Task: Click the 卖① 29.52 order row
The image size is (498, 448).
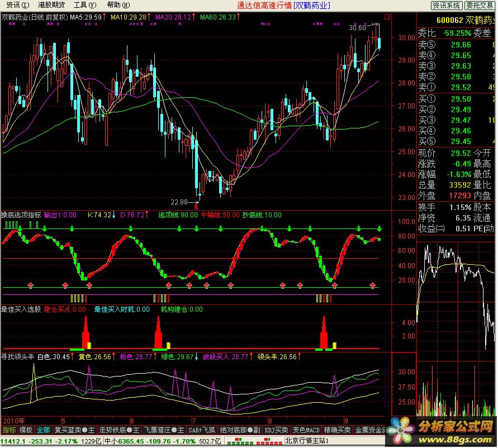Action: (x=456, y=87)
